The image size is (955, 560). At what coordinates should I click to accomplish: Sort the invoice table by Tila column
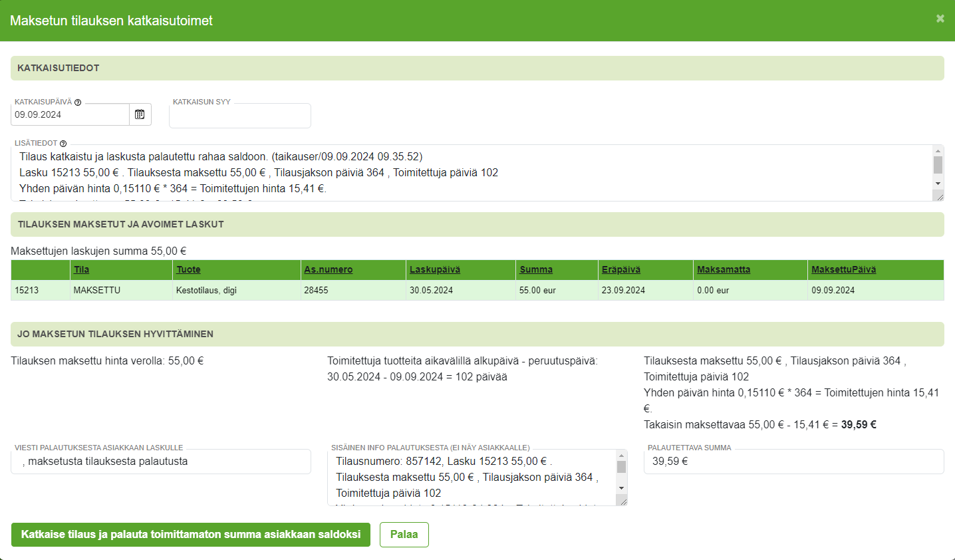pyautogui.click(x=81, y=269)
